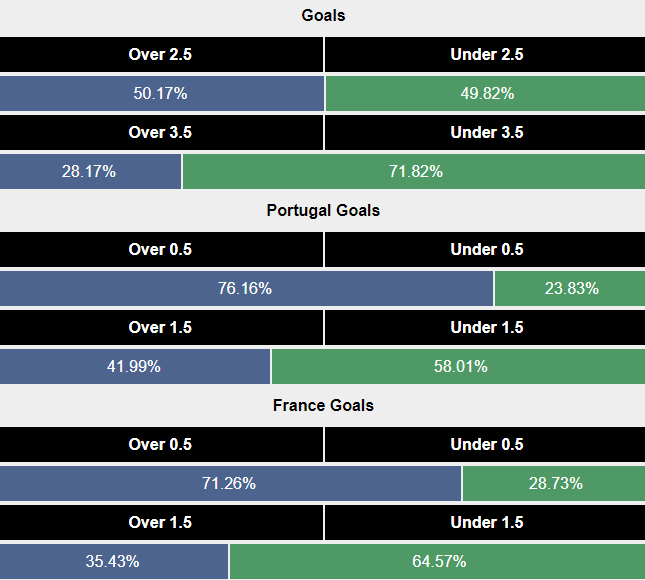This screenshot has height=580, width=645.
Task: Select Under 1.5 header under France Goals
Action: (486, 523)
